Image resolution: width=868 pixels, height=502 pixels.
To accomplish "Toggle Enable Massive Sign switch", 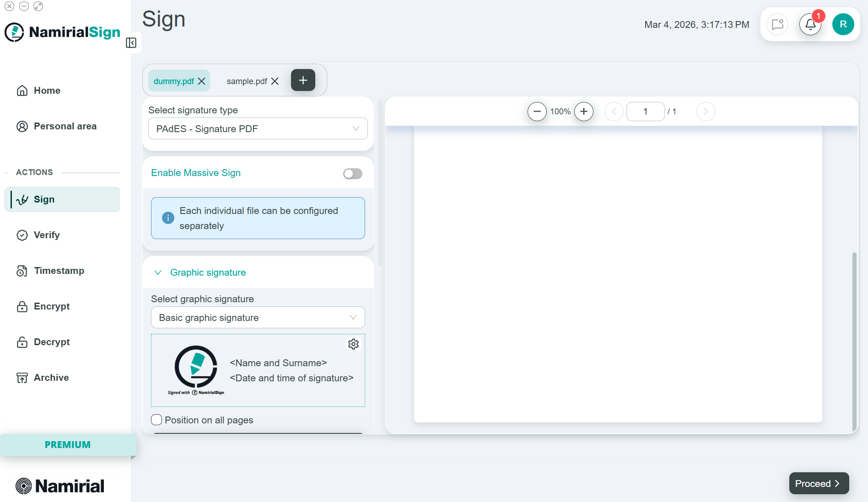I will [x=353, y=174].
